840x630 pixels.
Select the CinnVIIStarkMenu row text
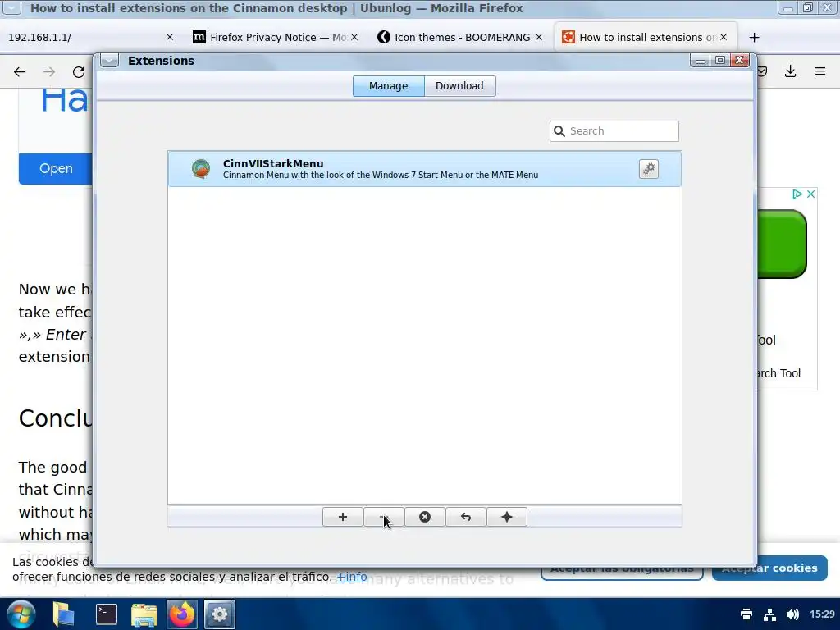tap(381, 169)
